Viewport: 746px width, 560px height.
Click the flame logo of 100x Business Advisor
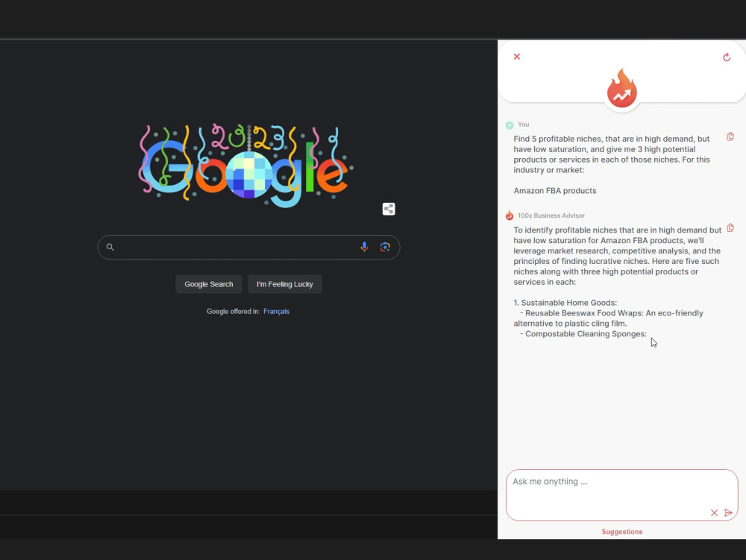(622, 89)
